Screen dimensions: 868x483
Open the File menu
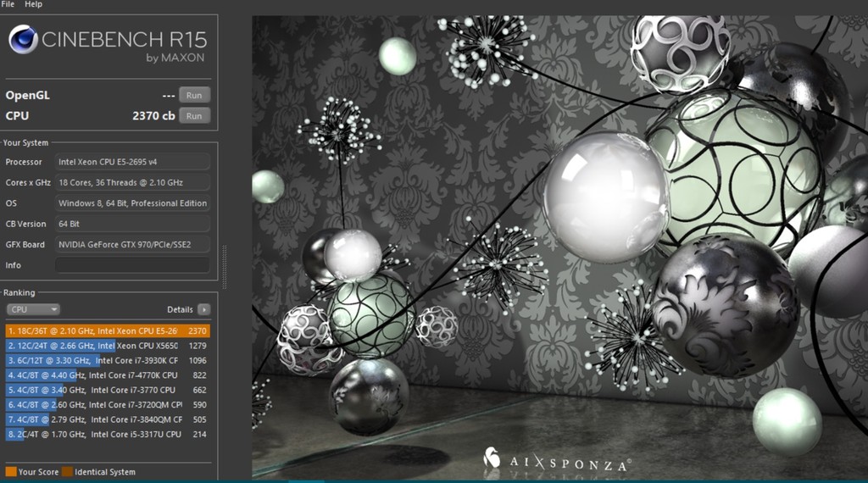[8, 4]
